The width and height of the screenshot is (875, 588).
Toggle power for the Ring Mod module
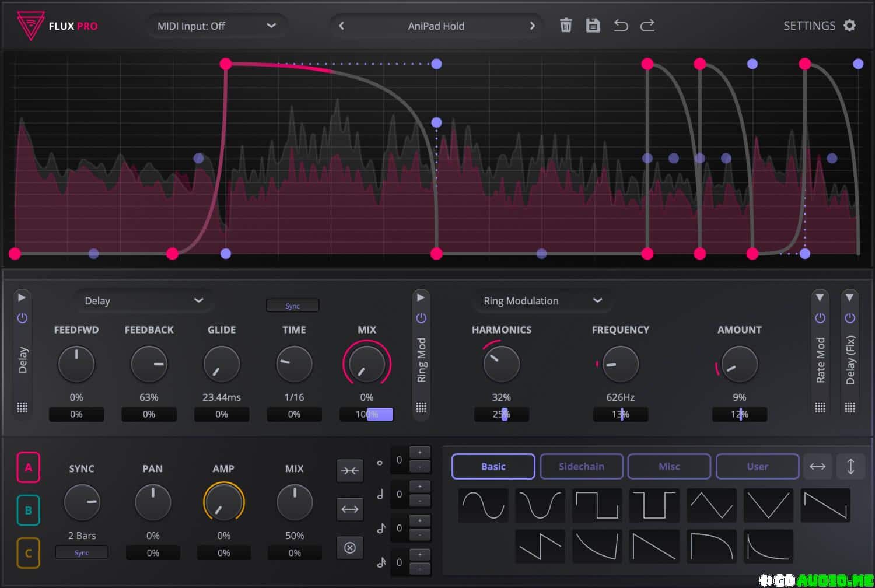click(421, 318)
